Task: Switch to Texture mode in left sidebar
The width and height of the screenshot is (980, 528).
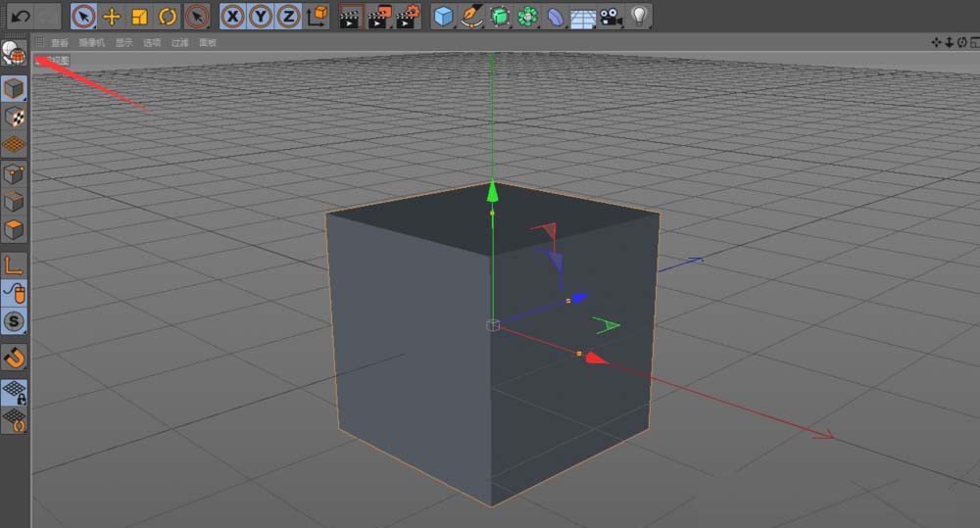Action: click(x=15, y=117)
